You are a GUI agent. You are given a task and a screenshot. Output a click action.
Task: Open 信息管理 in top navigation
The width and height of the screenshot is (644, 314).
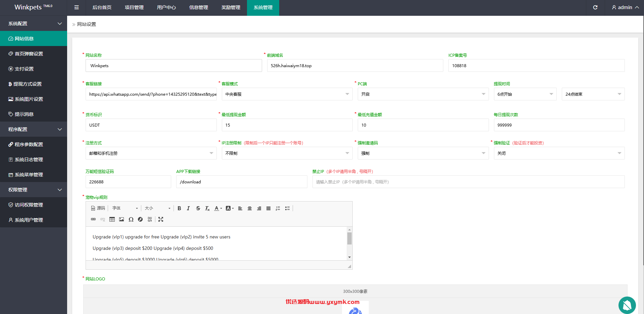[x=199, y=7]
